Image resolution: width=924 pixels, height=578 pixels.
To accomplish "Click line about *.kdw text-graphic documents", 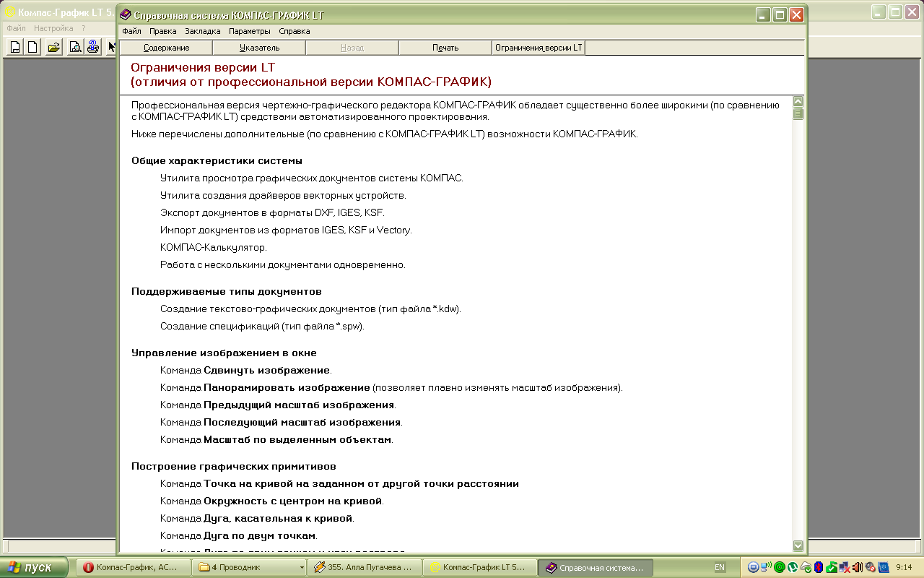I will click(x=310, y=309).
